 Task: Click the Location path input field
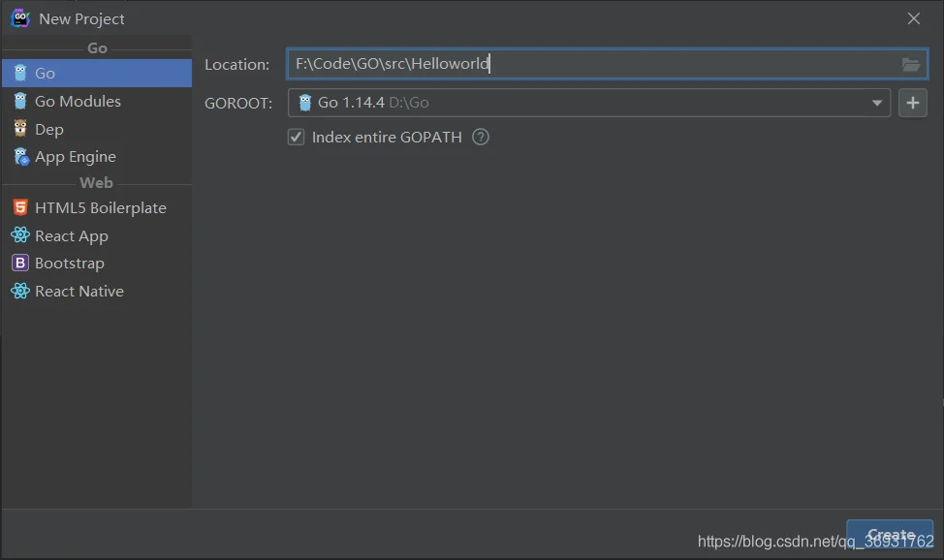pyautogui.click(x=607, y=64)
